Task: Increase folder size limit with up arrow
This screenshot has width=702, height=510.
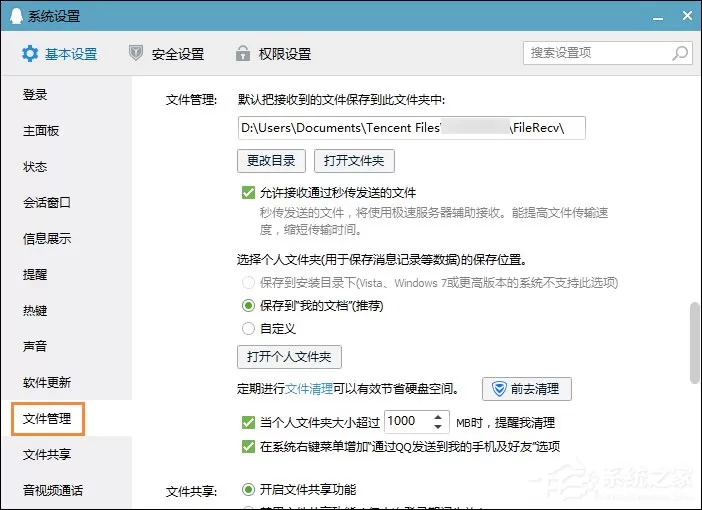Action: pyautogui.click(x=438, y=416)
